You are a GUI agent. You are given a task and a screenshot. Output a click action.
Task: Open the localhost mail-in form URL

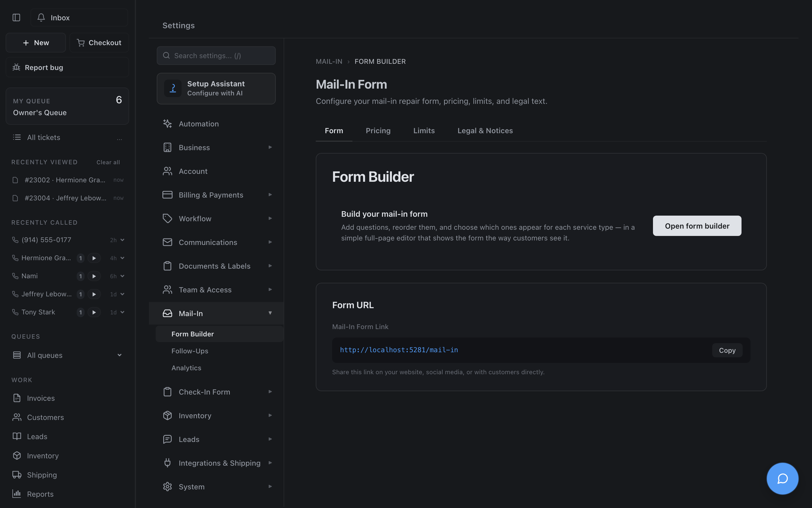[x=399, y=350]
